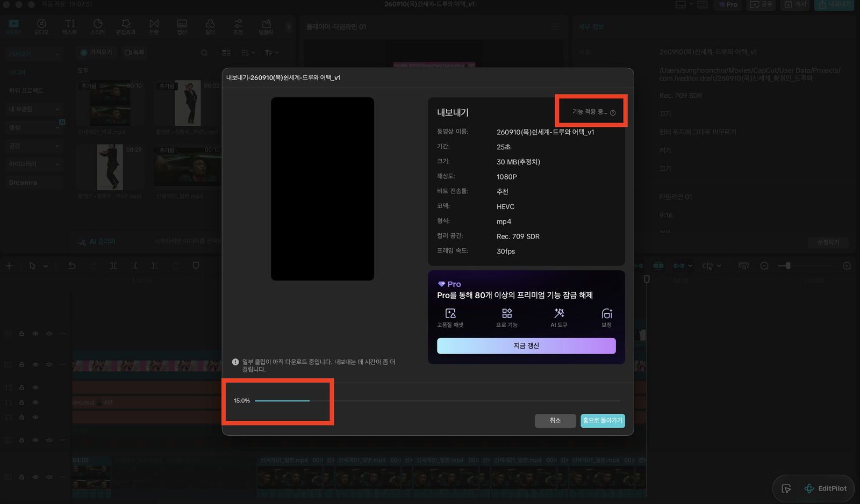860x504 pixels.
Task: Open the 템플릿 (Templates) tool tab
Action: tap(266, 27)
